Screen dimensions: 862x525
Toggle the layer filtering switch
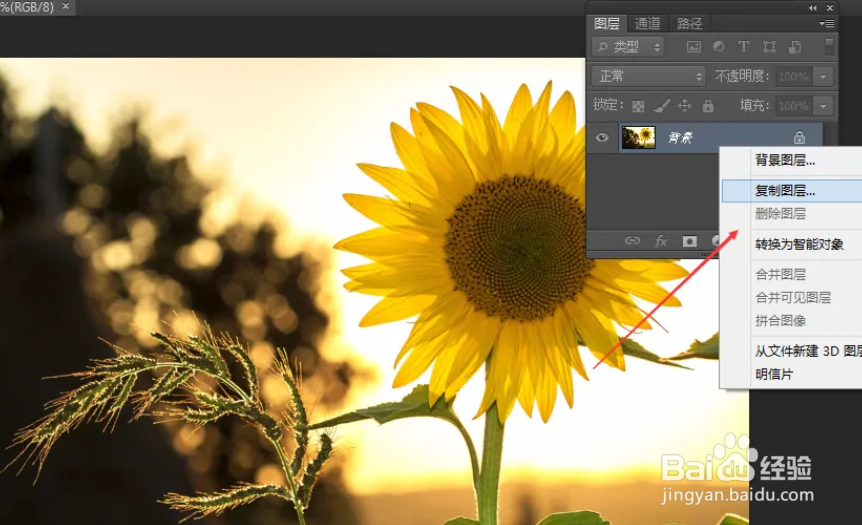829,47
